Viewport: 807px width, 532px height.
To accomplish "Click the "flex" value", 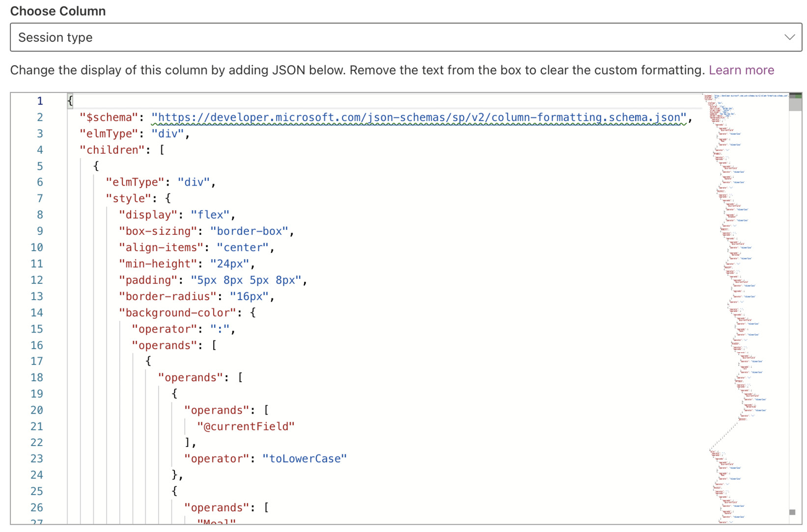I will point(210,215).
